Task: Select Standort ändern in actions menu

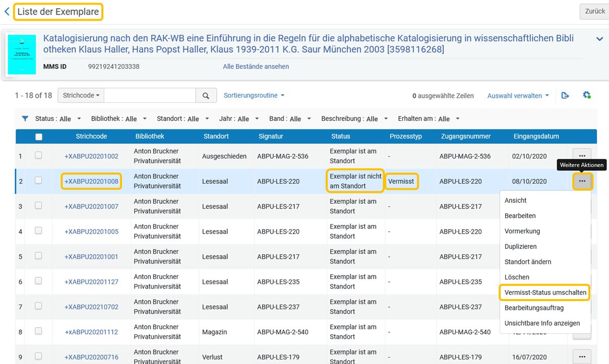Action: (x=528, y=262)
